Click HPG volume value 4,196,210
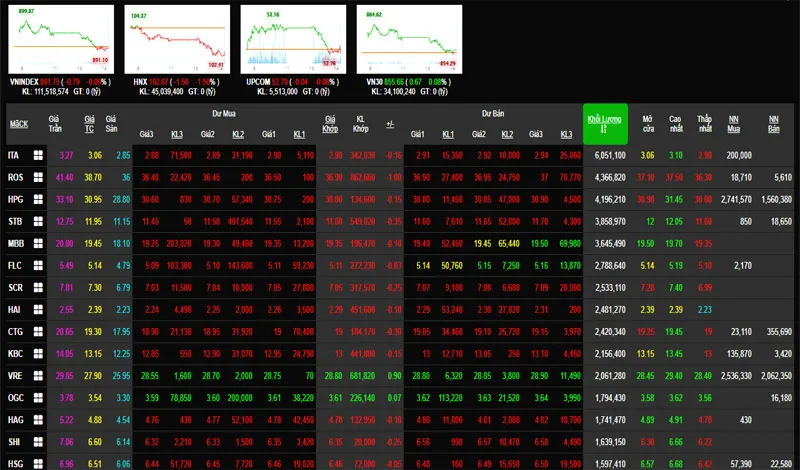The height and width of the screenshot is (470, 800). tap(610, 200)
